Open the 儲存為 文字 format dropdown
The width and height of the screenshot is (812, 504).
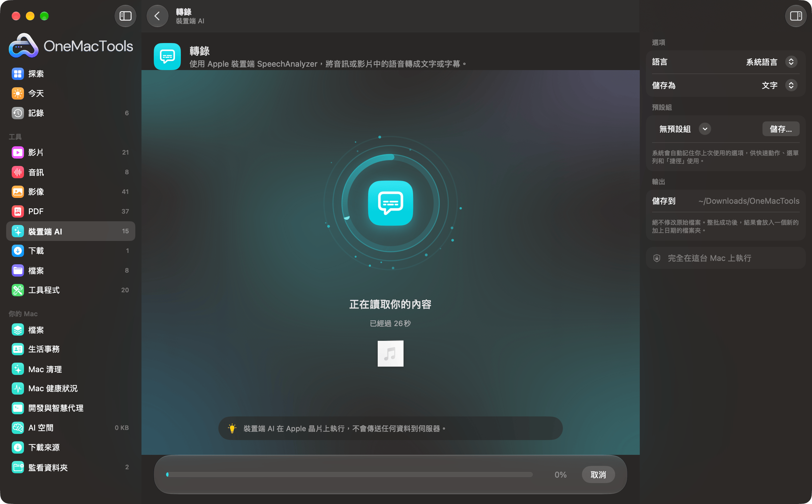coord(779,85)
